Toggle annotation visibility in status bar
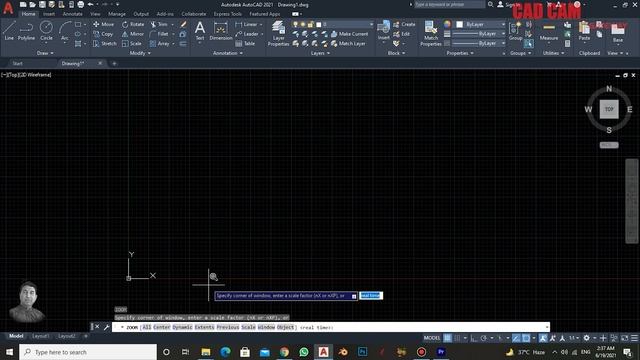 tap(543, 338)
